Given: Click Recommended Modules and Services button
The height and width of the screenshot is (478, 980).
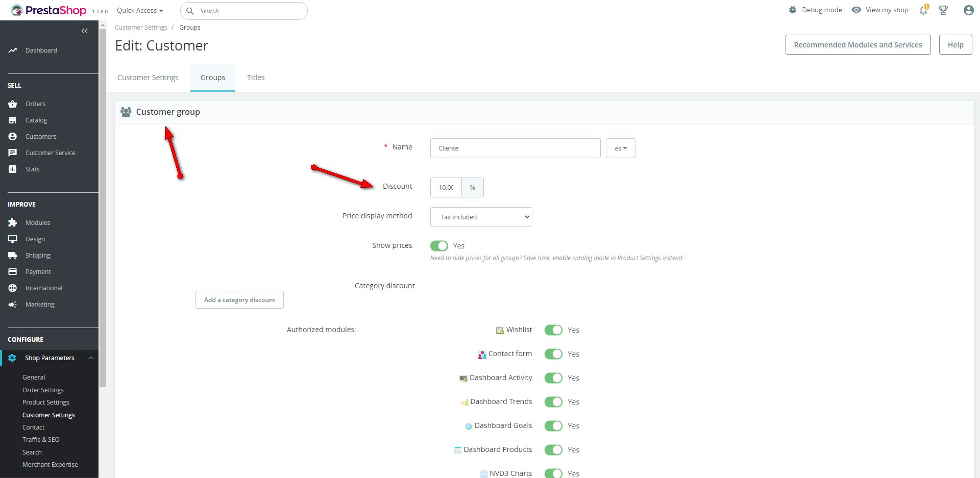Looking at the screenshot, I should (858, 45).
